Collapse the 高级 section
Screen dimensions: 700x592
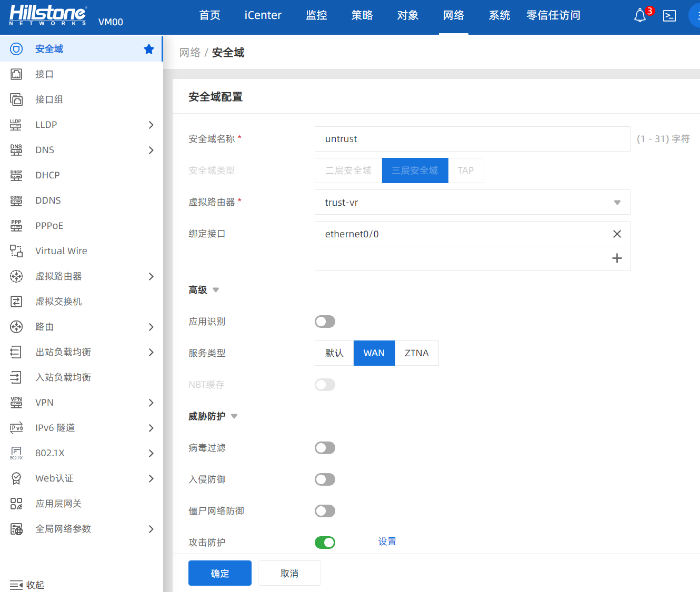tap(216, 290)
